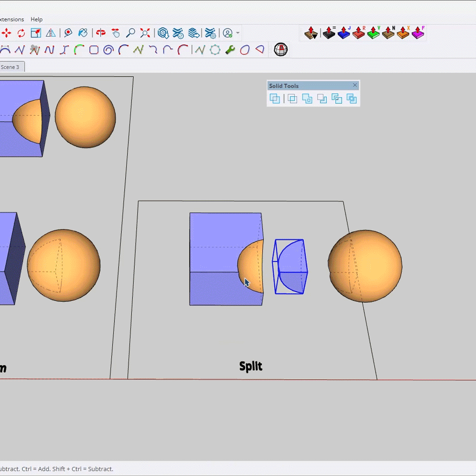The width and height of the screenshot is (476, 476).
Task: Click the Zoom Extents tool
Action: pyautogui.click(x=145, y=33)
